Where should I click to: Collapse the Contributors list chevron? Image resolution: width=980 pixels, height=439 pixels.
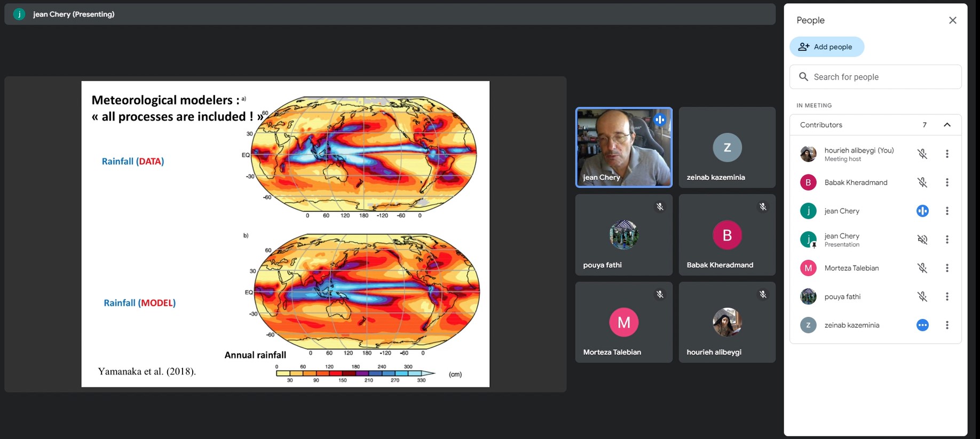tap(947, 125)
